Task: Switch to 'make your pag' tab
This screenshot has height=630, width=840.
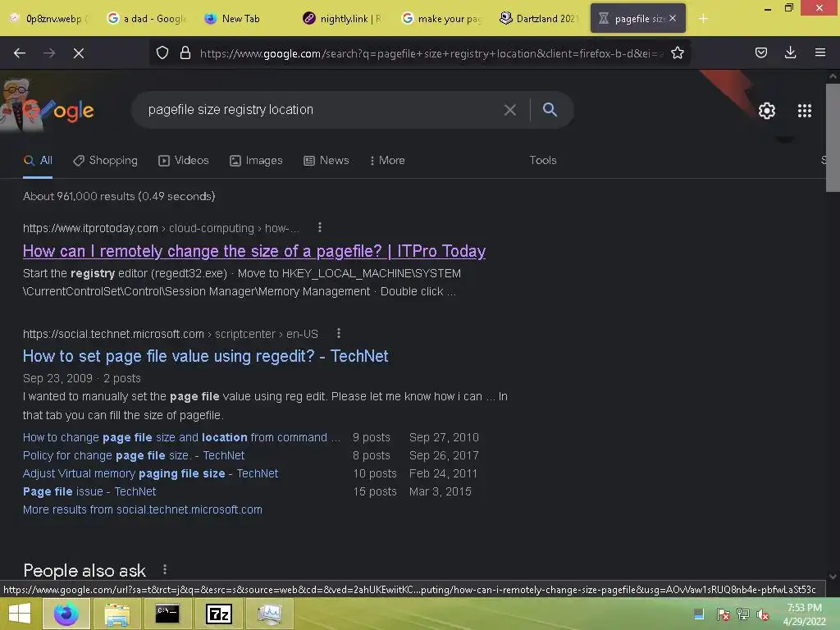Action: click(x=442, y=19)
